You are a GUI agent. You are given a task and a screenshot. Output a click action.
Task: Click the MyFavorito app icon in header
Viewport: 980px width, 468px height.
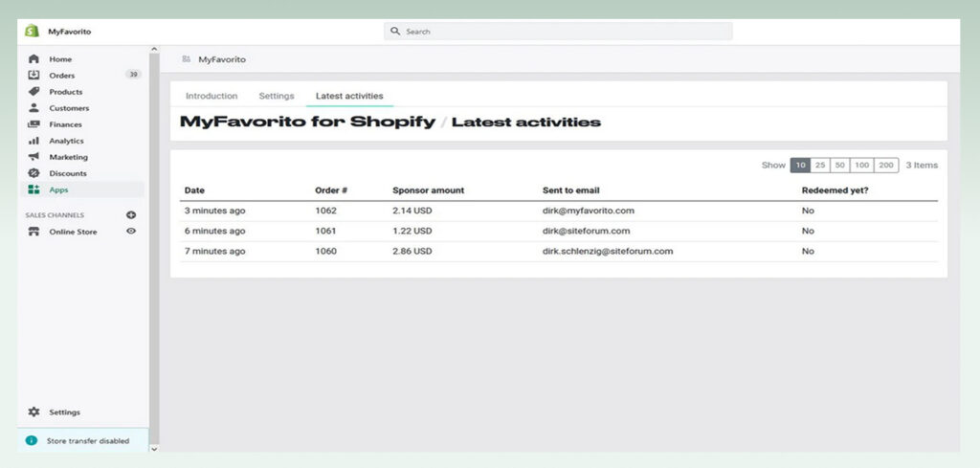coord(187,59)
